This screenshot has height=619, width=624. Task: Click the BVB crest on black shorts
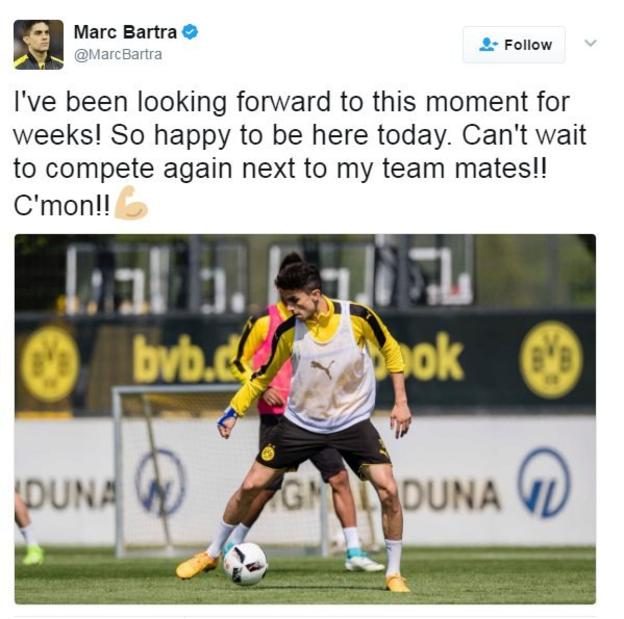(x=268, y=453)
